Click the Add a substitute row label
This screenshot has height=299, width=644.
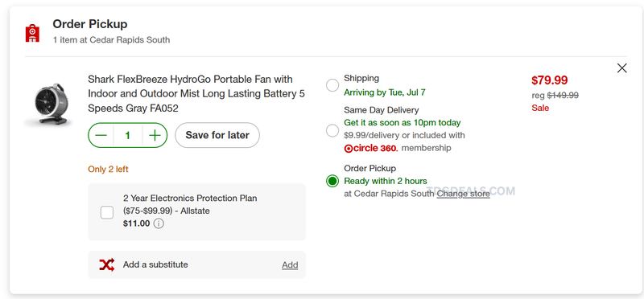[155, 264]
